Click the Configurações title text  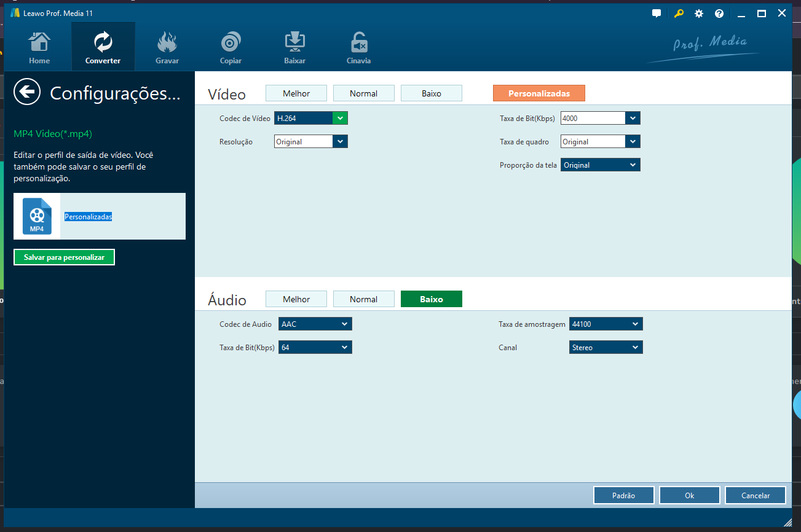coord(115,93)
